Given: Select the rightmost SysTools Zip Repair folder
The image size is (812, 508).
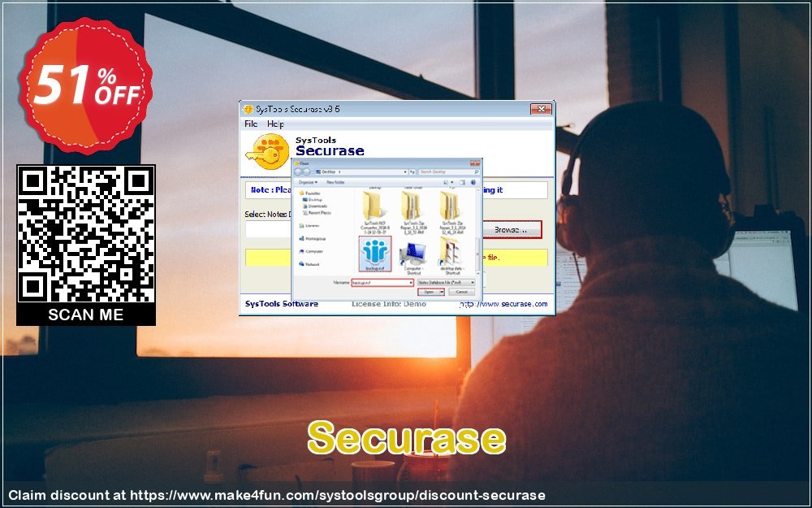Looking at the screenshot, I should tap(452, 211).
